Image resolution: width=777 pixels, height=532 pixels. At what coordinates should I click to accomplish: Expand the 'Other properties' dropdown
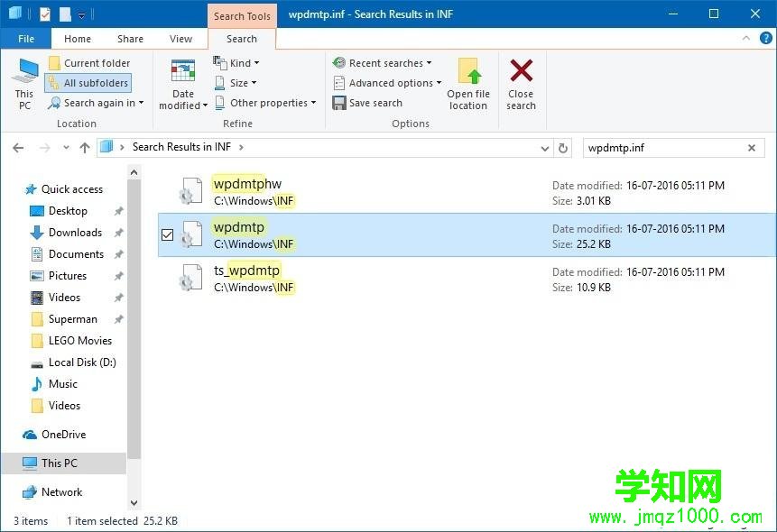(265, 103)
